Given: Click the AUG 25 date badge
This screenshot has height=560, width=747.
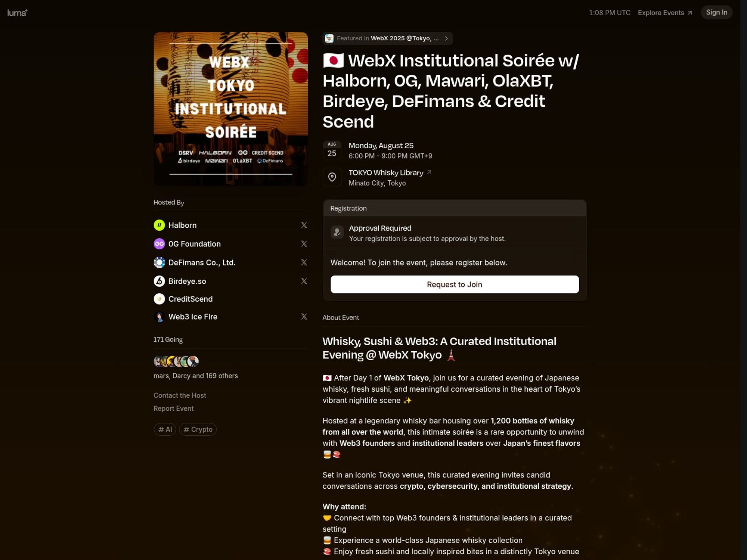Looking at the screenshot, I should pos(332,149).
